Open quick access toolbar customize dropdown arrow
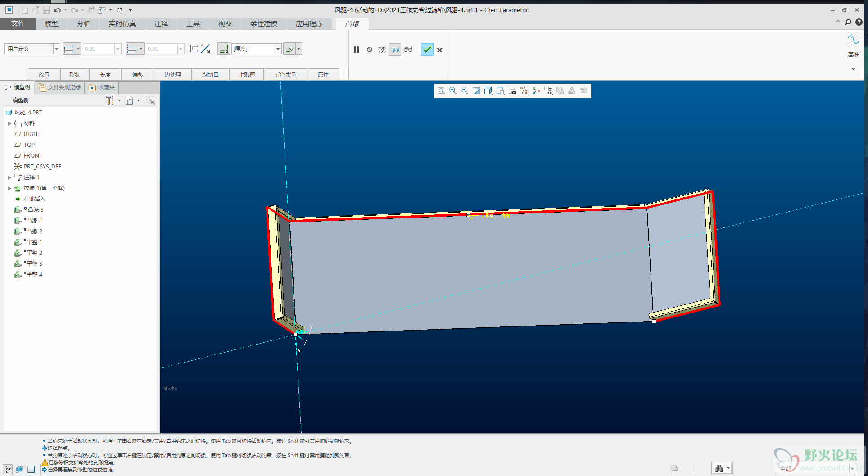The width and height of the screenshot is (868, 476). pyautogui.click(x=130, y=10)
